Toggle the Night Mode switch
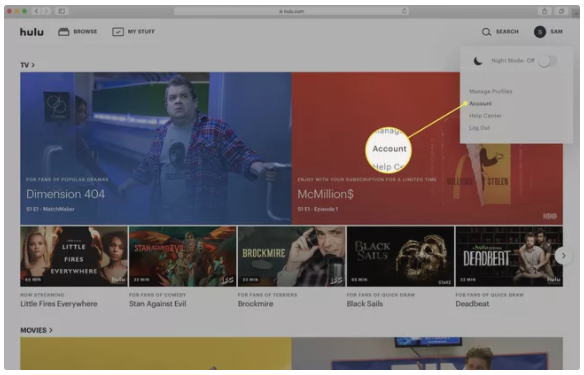This screenshot has width=584, height=375. (x=548, y=61)
